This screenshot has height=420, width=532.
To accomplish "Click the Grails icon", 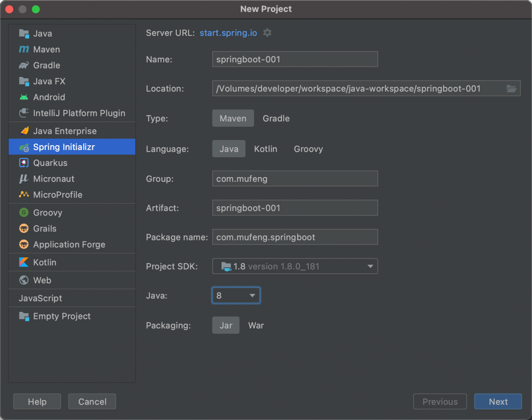I will pyautogui.click(x=24, y=229).
